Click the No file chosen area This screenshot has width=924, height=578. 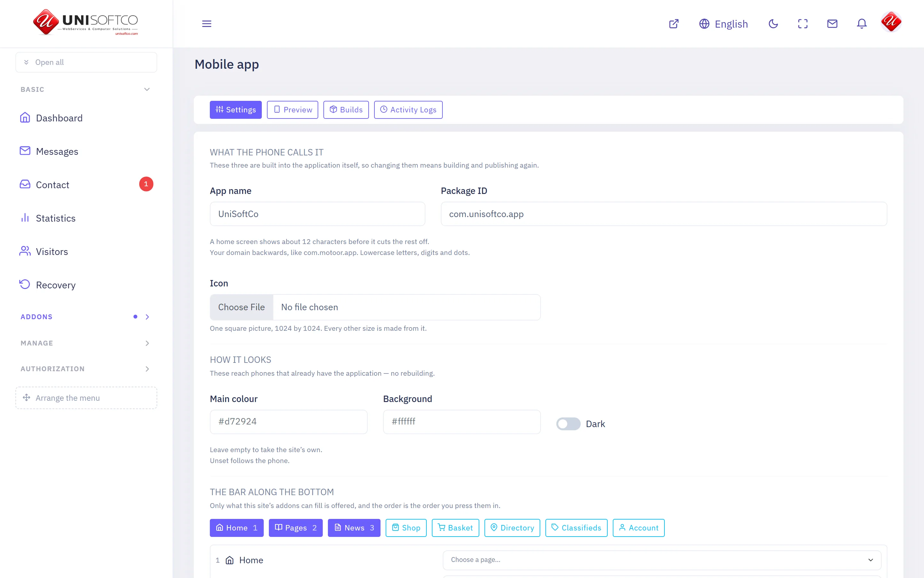[406, 307]
